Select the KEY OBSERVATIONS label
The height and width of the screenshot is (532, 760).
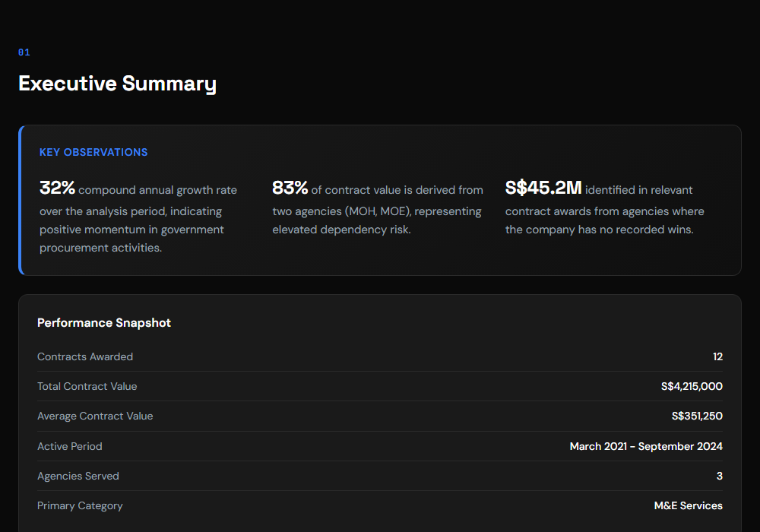click(x=93, y=152)
